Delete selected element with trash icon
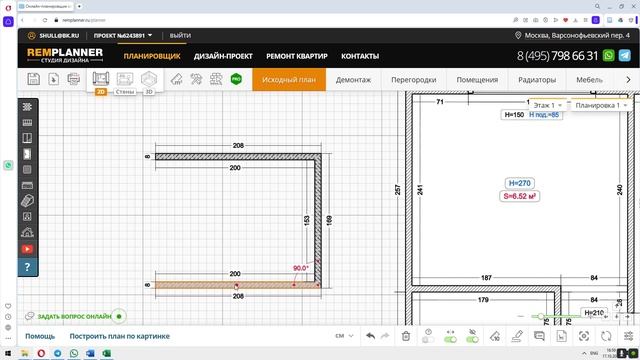Screen dimensions: 640x360 (406, 336)
